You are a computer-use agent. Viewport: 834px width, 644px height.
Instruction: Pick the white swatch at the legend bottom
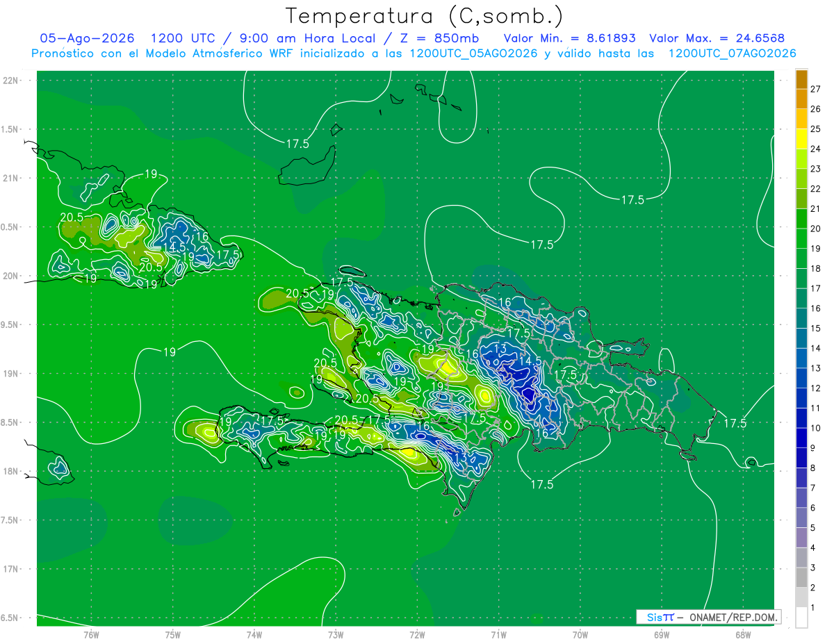801,618
